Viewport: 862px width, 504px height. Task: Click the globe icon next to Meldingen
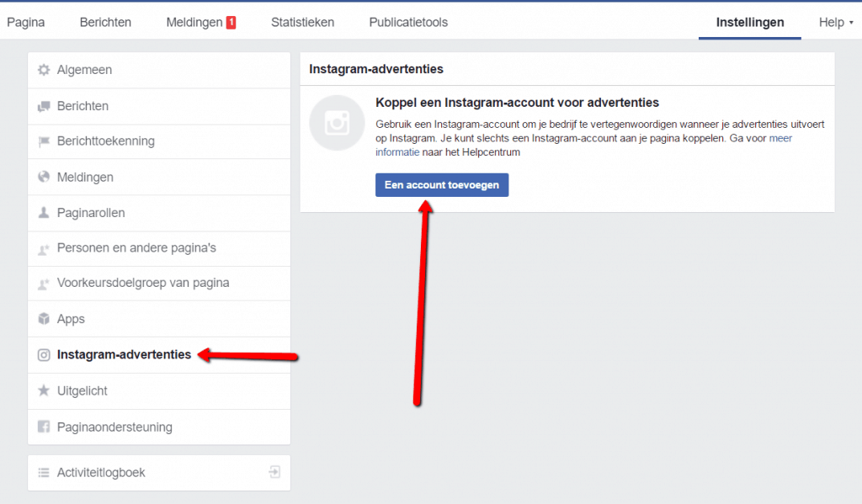point(43,178)
